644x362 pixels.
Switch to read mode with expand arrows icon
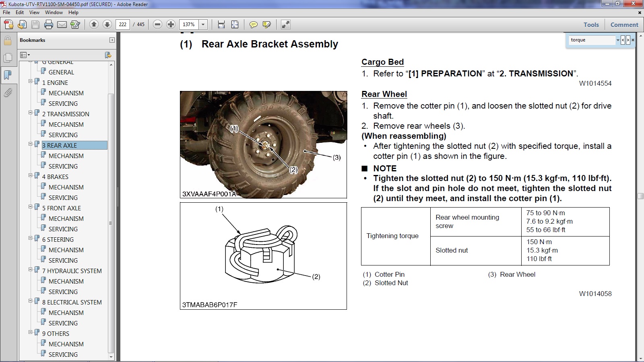click(x=285, y=25)
